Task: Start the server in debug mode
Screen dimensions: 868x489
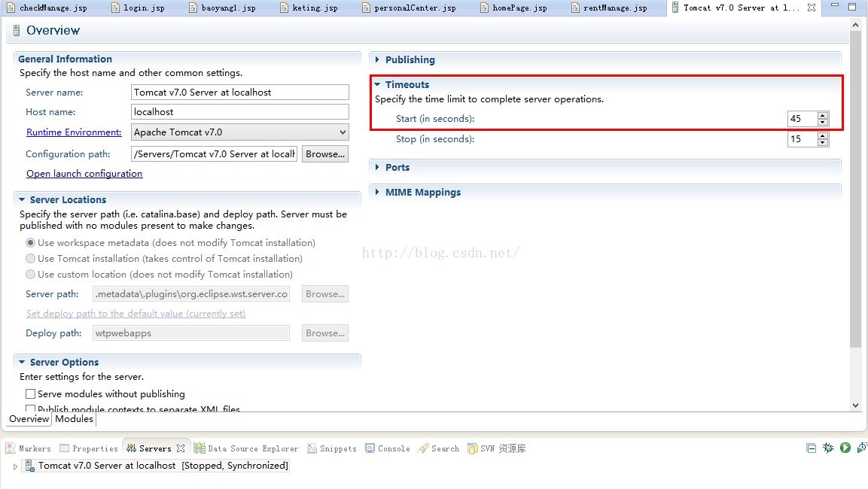Action: pyautogui.click(x=828, y=448)
